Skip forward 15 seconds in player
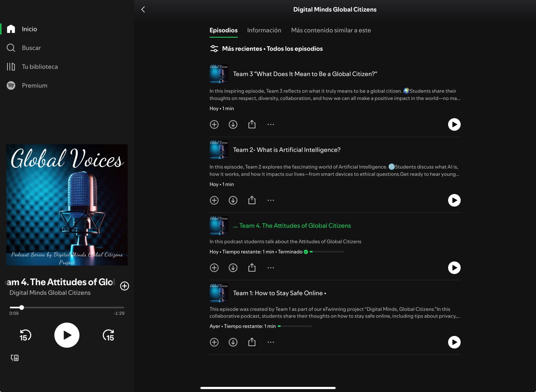536x392 pixels. click(108, 336)
